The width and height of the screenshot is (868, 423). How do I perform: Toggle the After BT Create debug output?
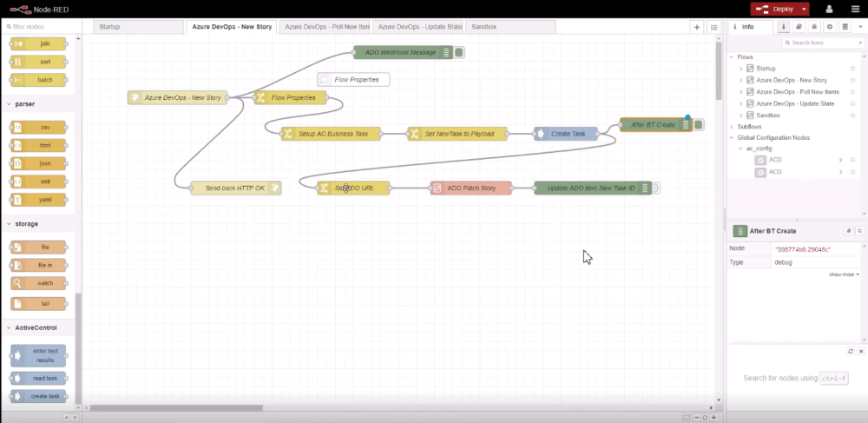coord(699,124)
